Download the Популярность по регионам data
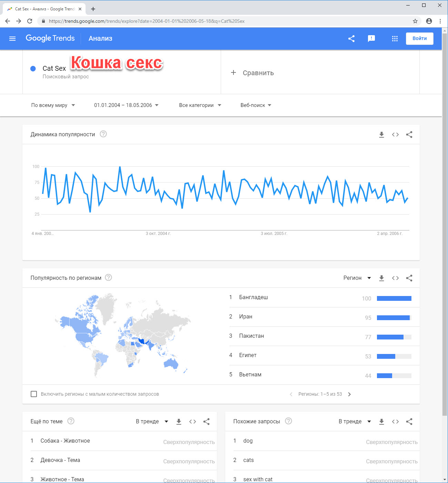 381,278
